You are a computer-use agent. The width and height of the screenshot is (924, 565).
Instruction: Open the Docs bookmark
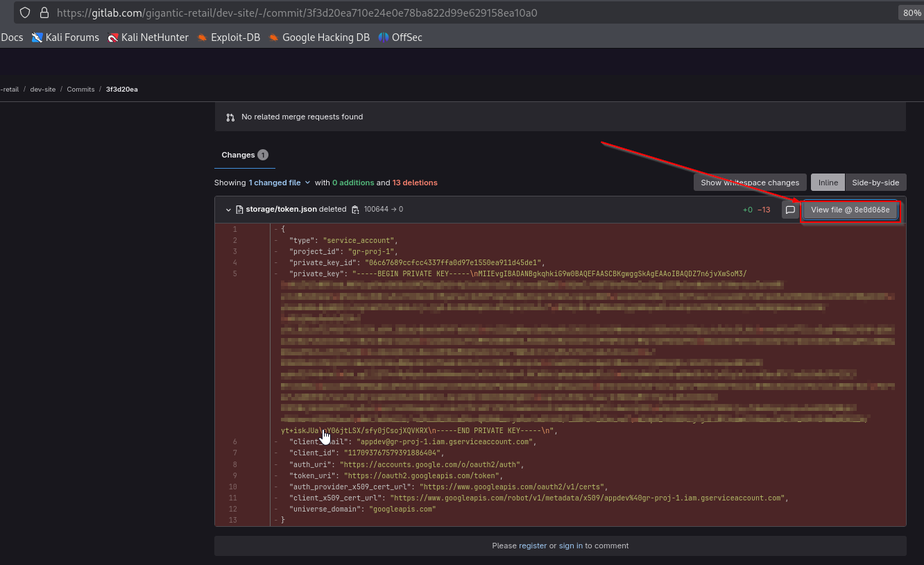(x=12, y=37)
